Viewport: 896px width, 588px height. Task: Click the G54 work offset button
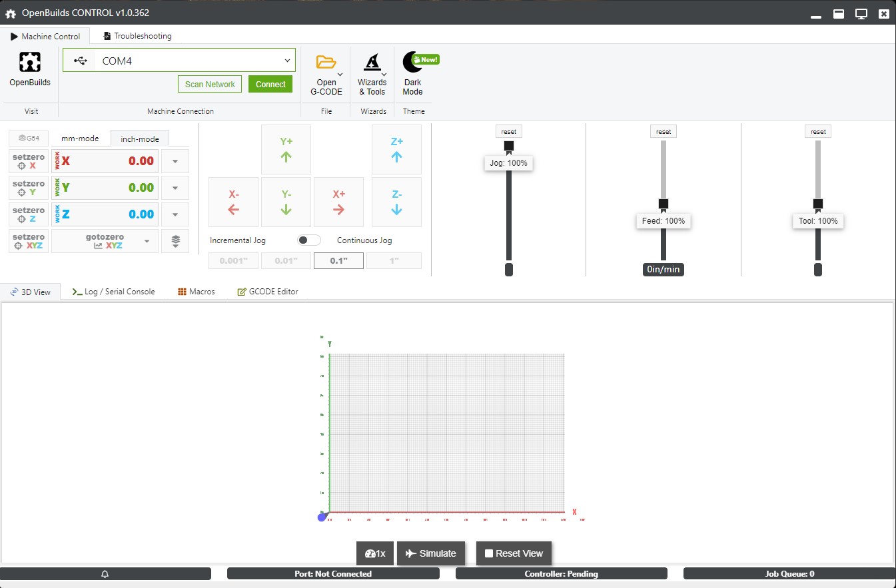pyautogui.click(x=29, y=139)
